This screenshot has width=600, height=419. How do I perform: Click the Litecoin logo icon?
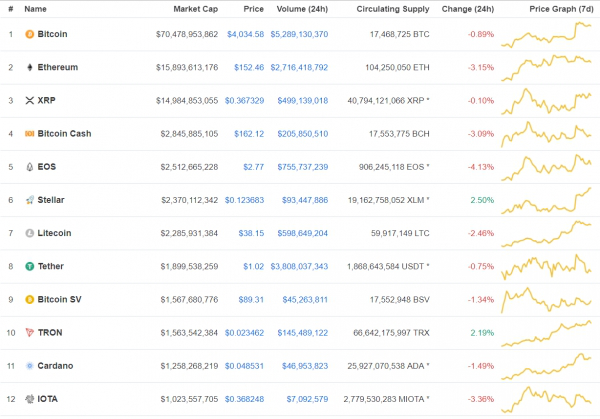[x=29, y=233]
